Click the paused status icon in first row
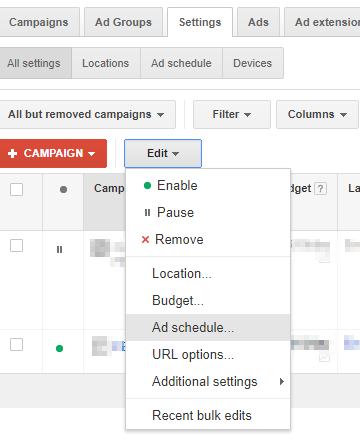 point(59,249)
